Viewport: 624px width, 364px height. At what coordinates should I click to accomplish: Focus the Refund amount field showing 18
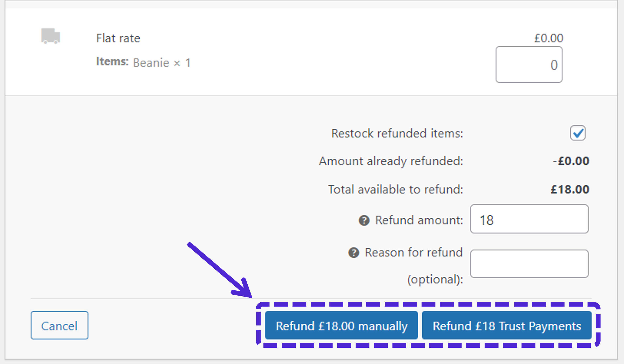(529, 219)
